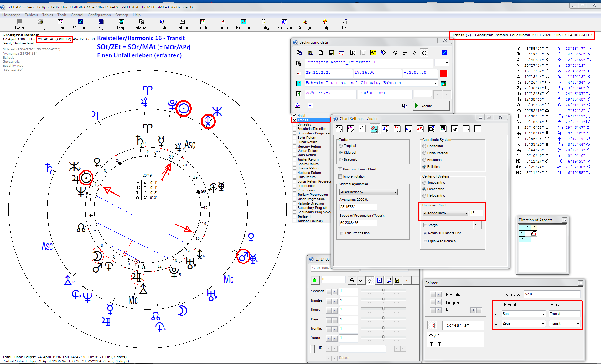Image resolution: width=601 pixels, height=364 pixels.
Task: Click the paste clipboard icon in Background data
Action: (x=310, y=53)
